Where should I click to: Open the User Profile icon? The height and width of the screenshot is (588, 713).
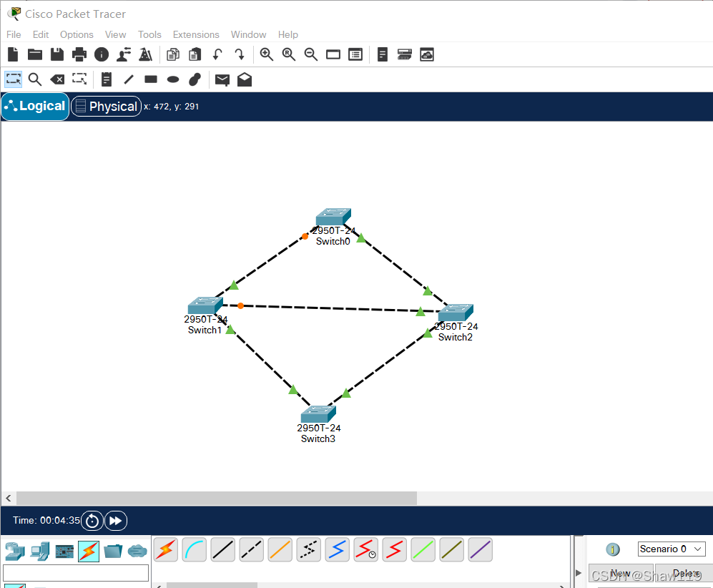pos(124,54)
